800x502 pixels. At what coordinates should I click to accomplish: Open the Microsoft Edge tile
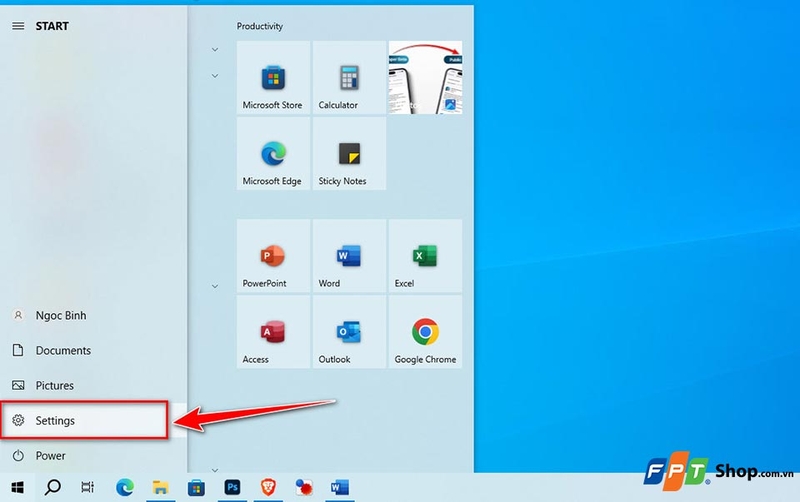coord(273,154)
